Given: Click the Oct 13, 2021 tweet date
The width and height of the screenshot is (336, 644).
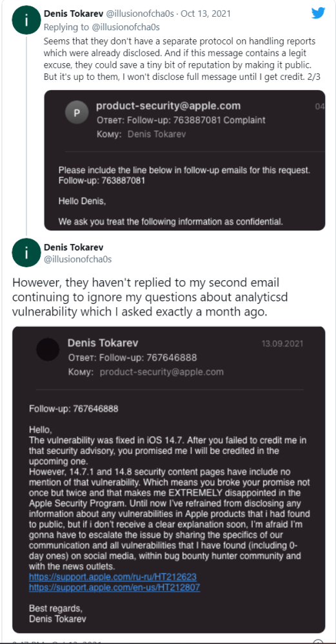Looking at the screenshot, I should (205, 14).
